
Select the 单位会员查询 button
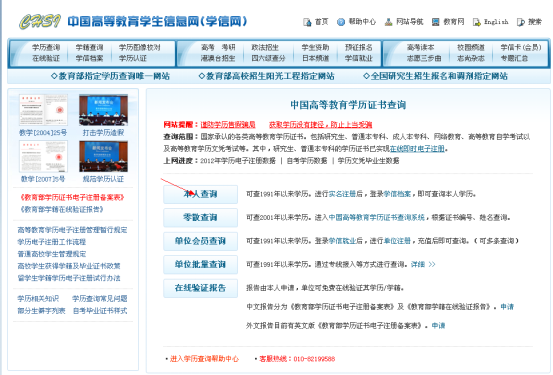pos(200,241)
